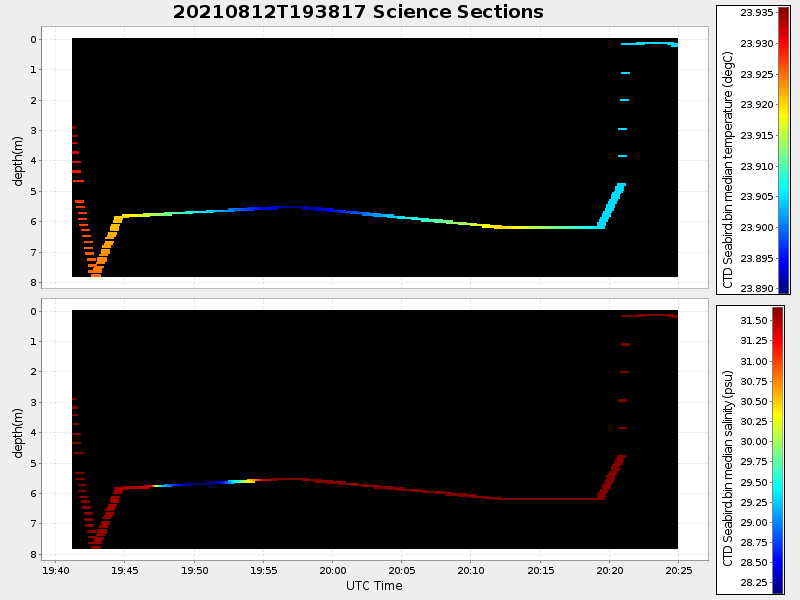Click the temperature colorbar gradient

[783, 150]
